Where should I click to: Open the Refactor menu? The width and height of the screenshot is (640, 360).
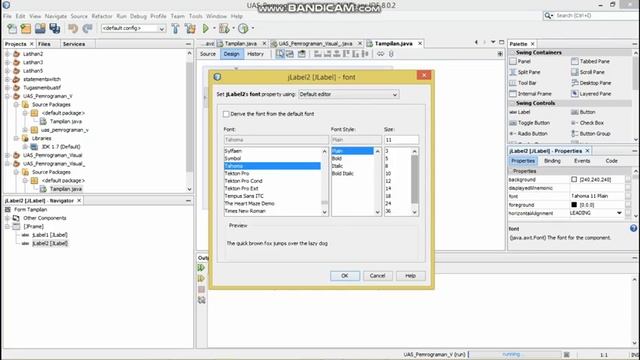102,16
